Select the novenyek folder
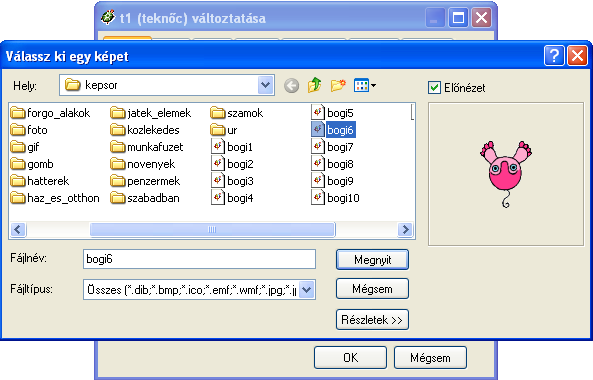 (143, 164)
